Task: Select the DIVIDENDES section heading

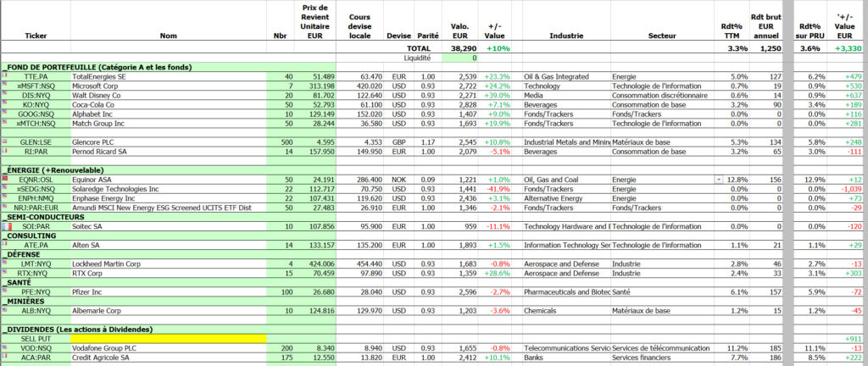Action: point(77,330)
